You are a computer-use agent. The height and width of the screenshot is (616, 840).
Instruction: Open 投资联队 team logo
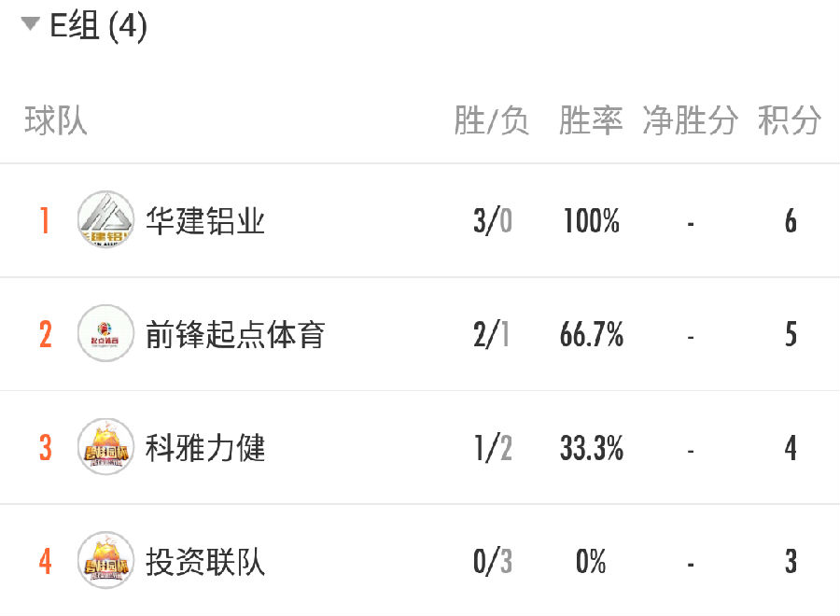105,560
